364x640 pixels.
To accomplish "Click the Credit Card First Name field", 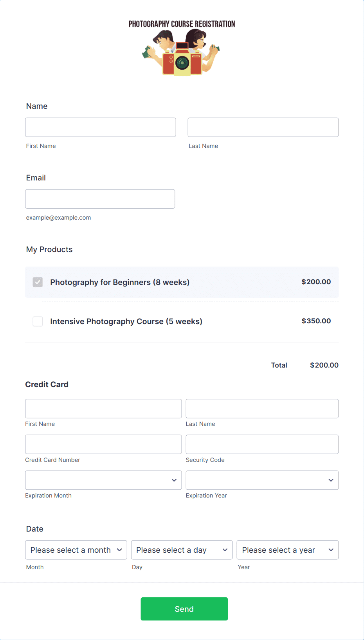I will tap(103, 408).
